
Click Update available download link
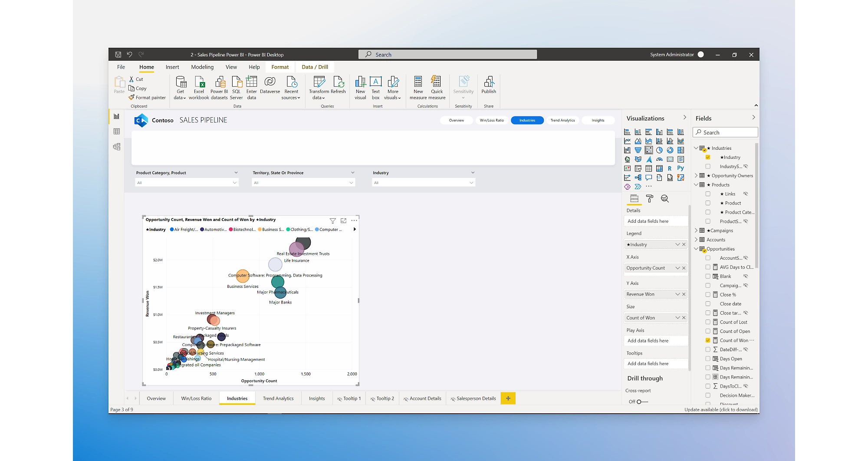(x=721, y=410)
